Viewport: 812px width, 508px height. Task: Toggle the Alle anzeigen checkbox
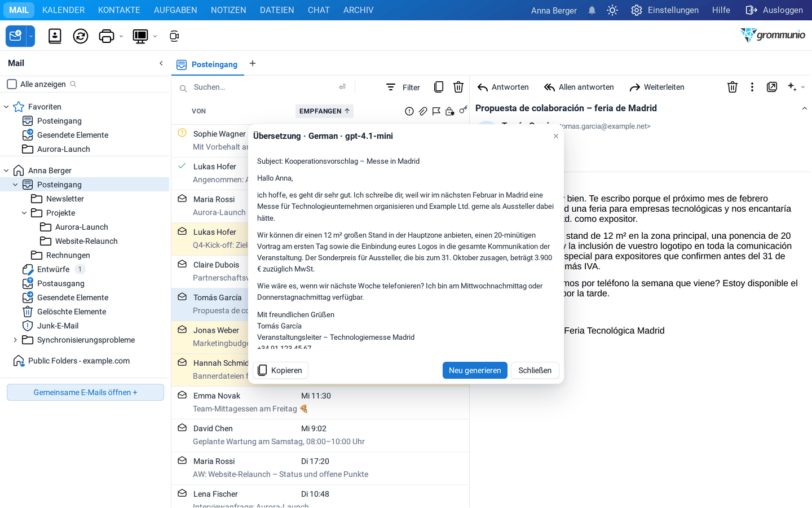pyautogui.click(x=12, y=84)
